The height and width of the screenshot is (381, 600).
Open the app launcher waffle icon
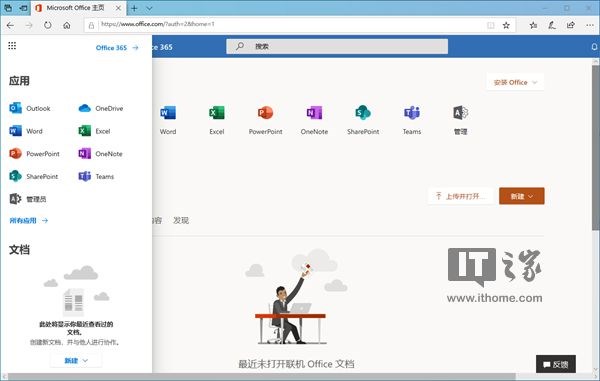12,46
